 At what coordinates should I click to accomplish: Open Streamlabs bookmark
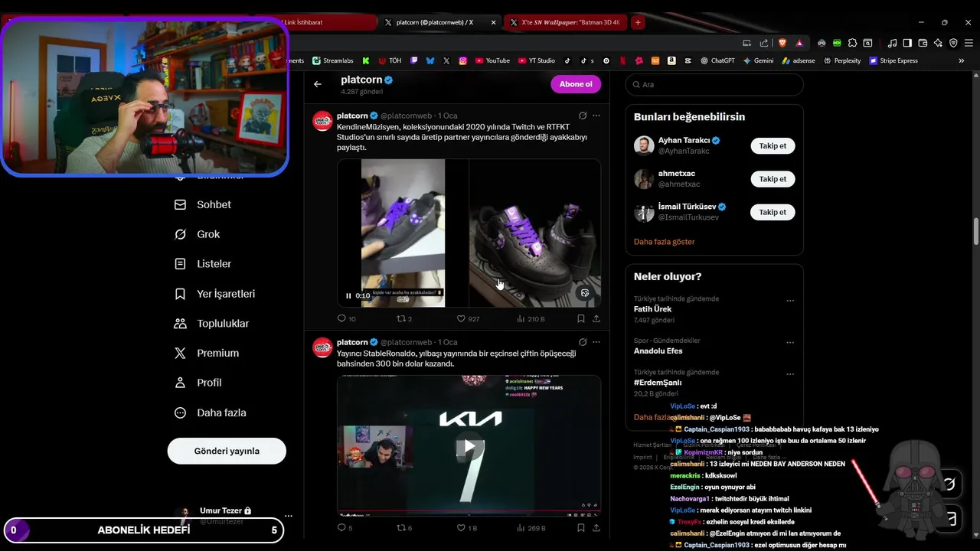332,60
